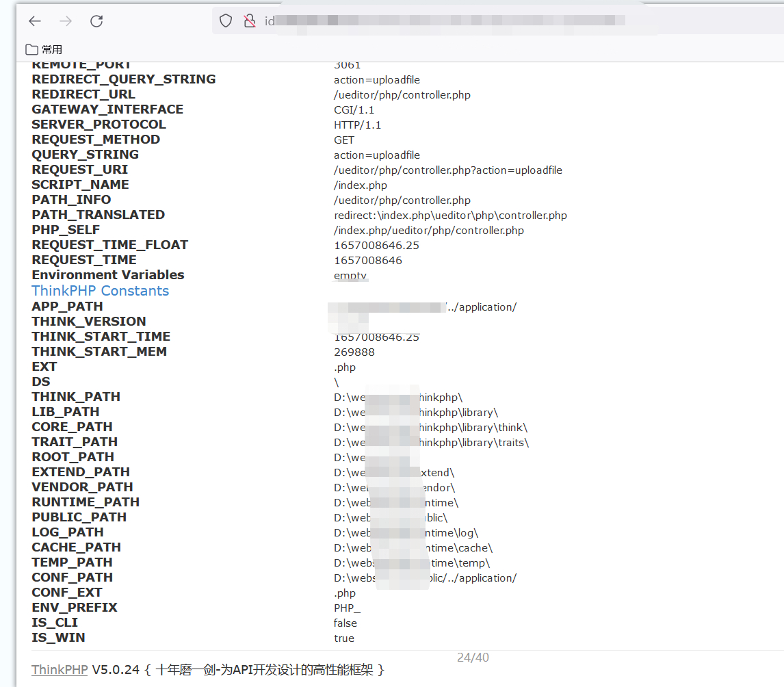The height and width of the screenshot is (687, 784).
Task: Open the ThinkPHP link in footer
Action: [60, 669]
